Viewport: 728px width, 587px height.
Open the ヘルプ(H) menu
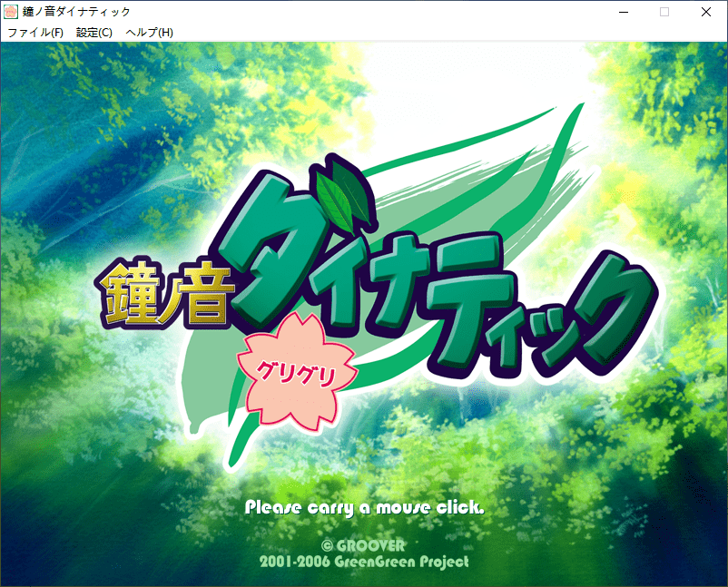149,33
